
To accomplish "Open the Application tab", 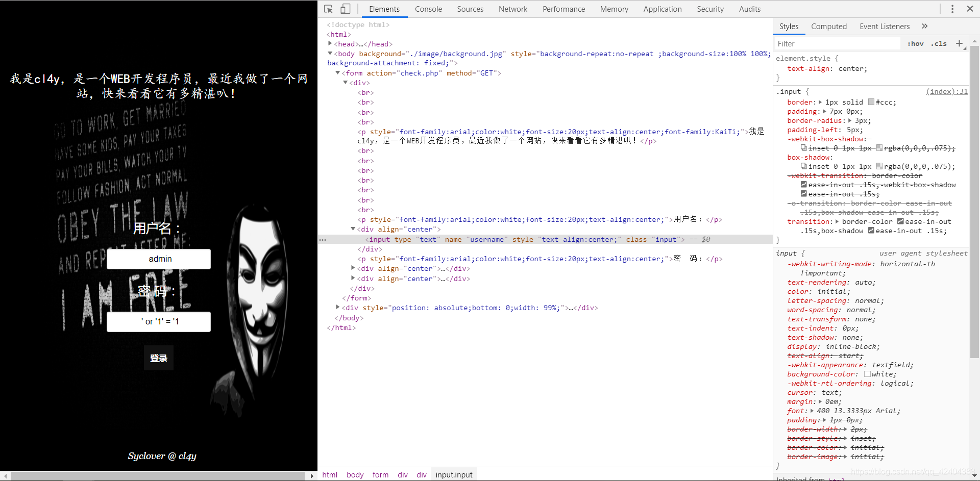I will (x=662, y=9).
